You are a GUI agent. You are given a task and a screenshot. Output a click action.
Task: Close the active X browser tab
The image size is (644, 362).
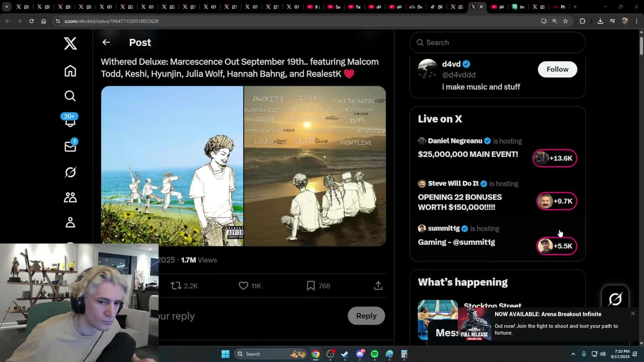(x=481, y=7)
